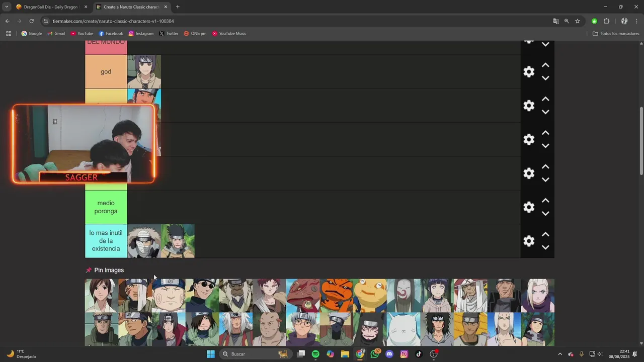The width and height of the screenshot is (644, 362).
Task: Pick Haku's swirl mask image
Action: pos(404,296)
